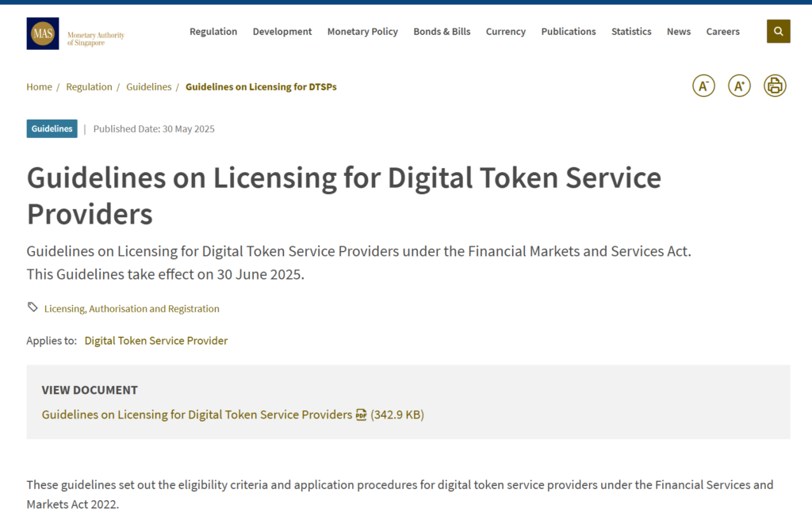Increase font size with A+ icon
Screen dimensions: 812x531
point(739,86)
